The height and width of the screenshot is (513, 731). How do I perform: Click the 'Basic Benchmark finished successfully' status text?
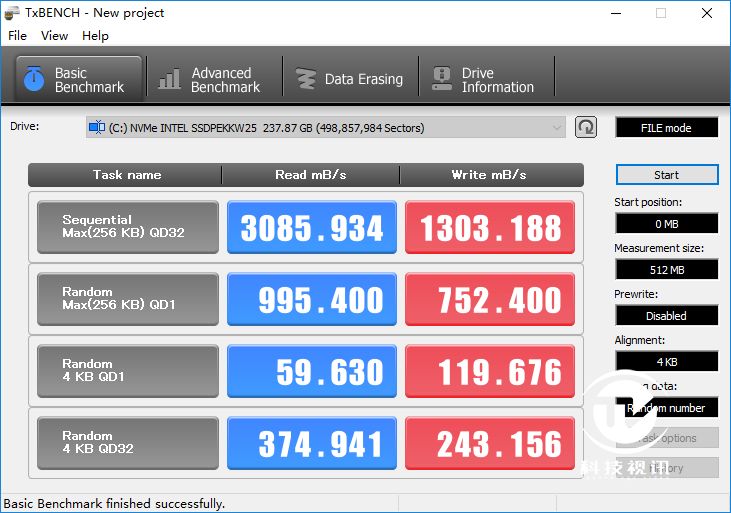(114, 504)
